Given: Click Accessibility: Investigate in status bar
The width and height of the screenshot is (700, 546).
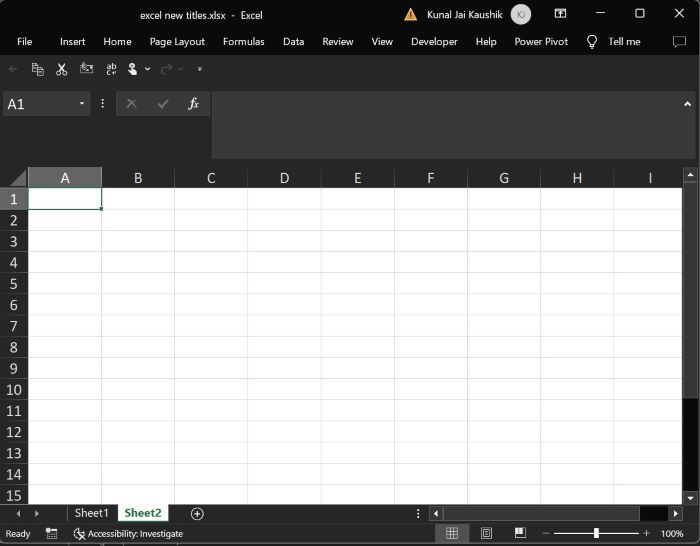Looking at the screenshot, I should 135,533.
